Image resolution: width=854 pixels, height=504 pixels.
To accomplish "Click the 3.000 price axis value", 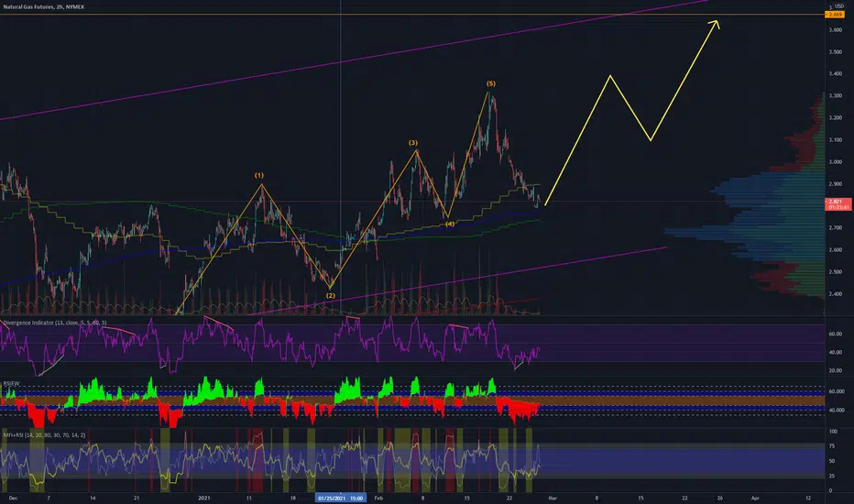I will [836, 162].
